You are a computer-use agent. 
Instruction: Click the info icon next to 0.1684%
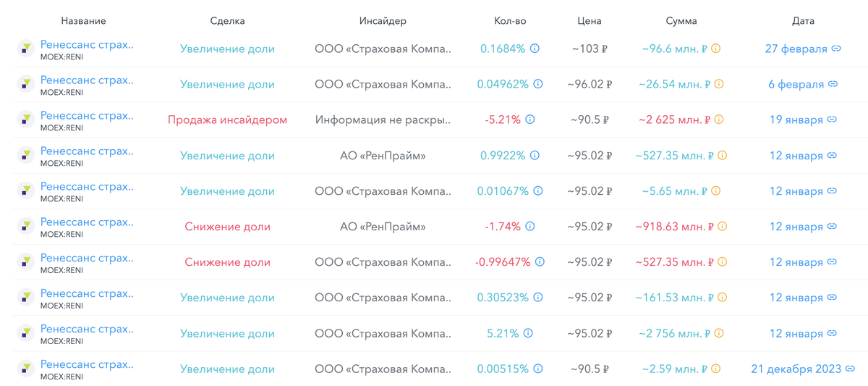tap(535, 49)
